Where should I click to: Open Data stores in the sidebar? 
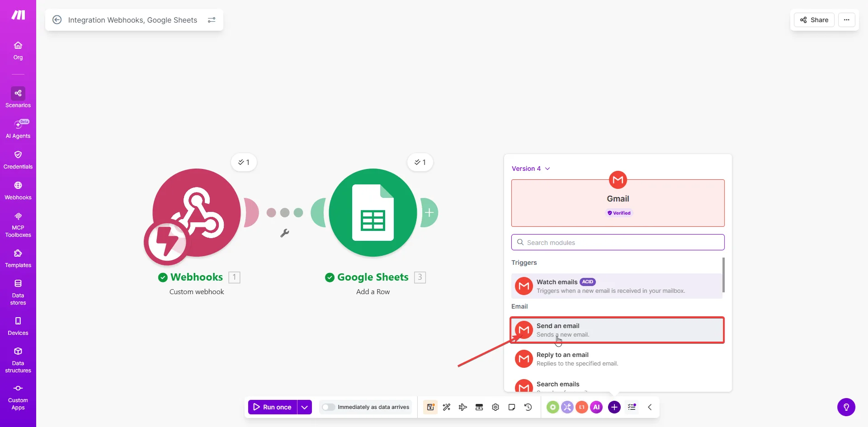pos(18,292)
